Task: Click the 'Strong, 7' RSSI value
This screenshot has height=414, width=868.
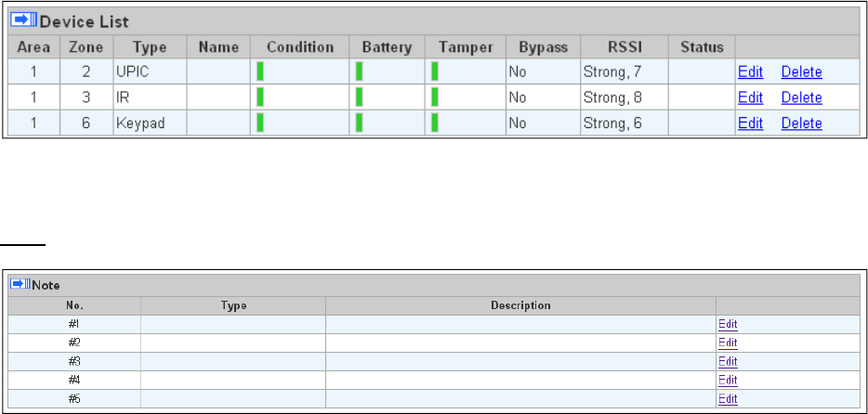Action: click(612, 71)
